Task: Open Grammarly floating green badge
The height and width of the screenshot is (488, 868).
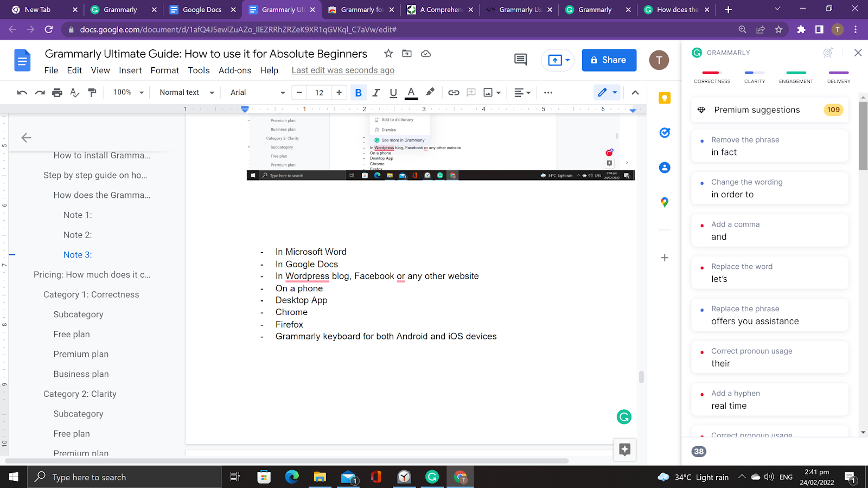Action: (x=624, y=417)
